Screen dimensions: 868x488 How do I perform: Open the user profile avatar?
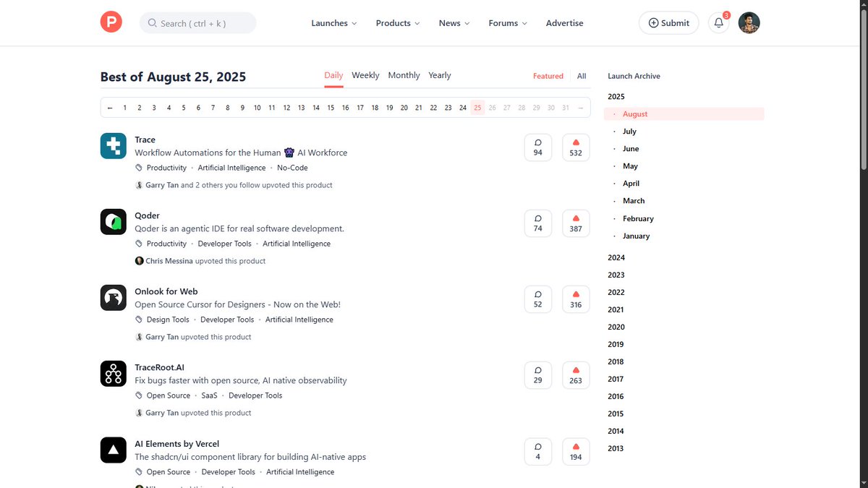point(749,22)
